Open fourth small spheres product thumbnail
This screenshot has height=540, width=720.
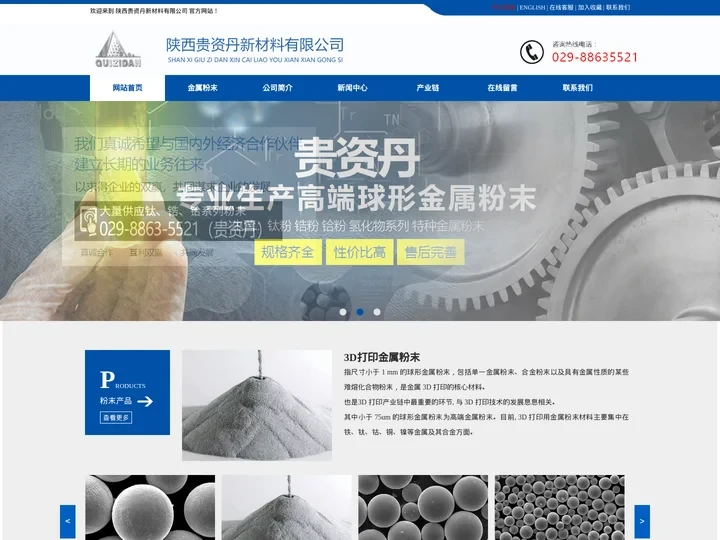click(x=560, y=507)
